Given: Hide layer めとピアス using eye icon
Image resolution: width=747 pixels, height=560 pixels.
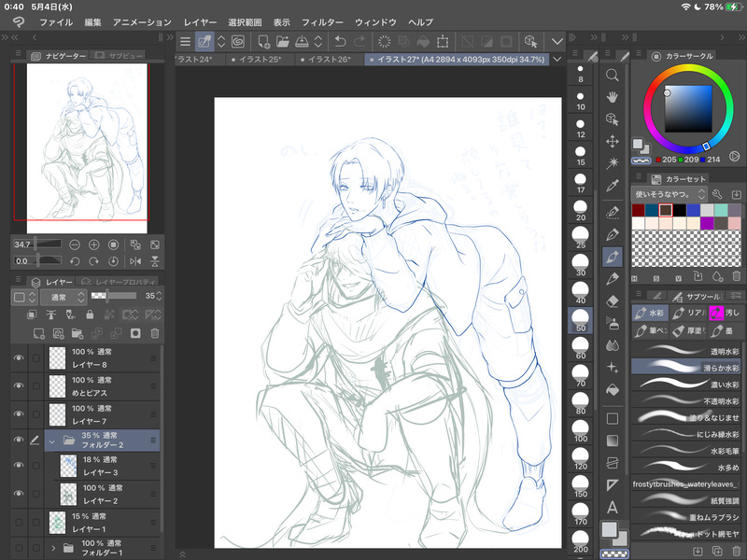Looking at the screenshot, I should tap(19, 384).
